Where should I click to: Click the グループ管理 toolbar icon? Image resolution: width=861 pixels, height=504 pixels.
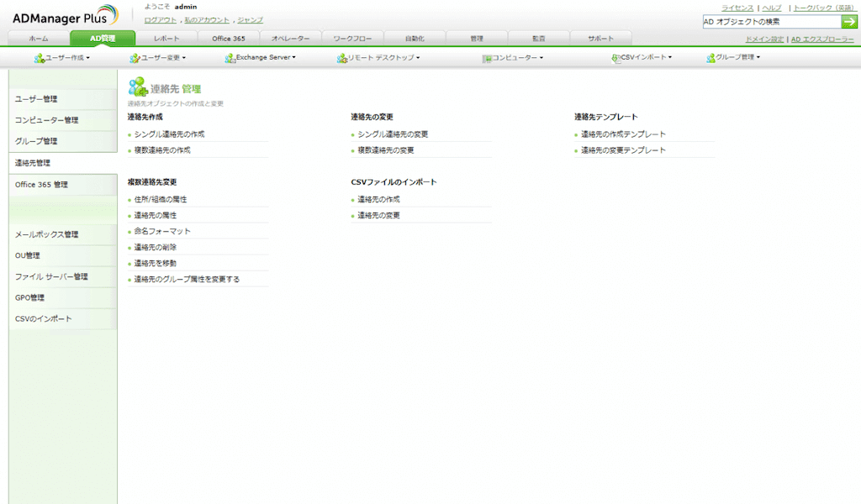tap(710, 58)
